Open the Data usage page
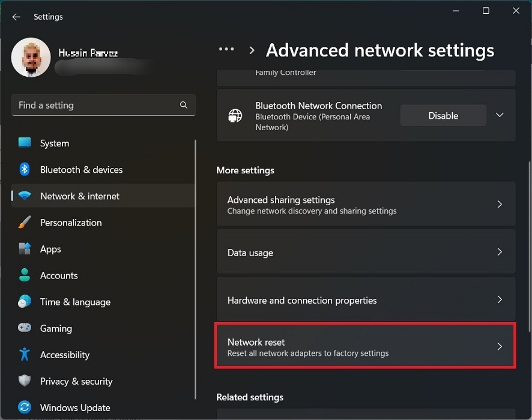Viewport: 532px width, 420px height. click(366, 252)
